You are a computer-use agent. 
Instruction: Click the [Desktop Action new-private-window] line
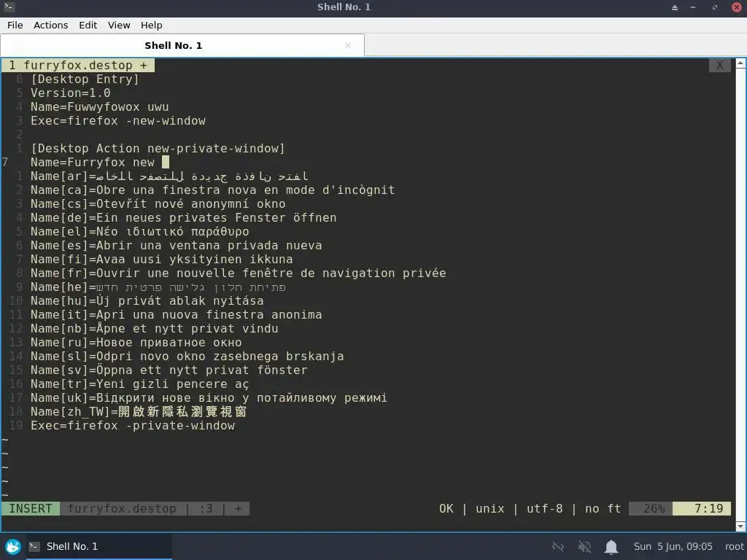[x=158, y=149]
